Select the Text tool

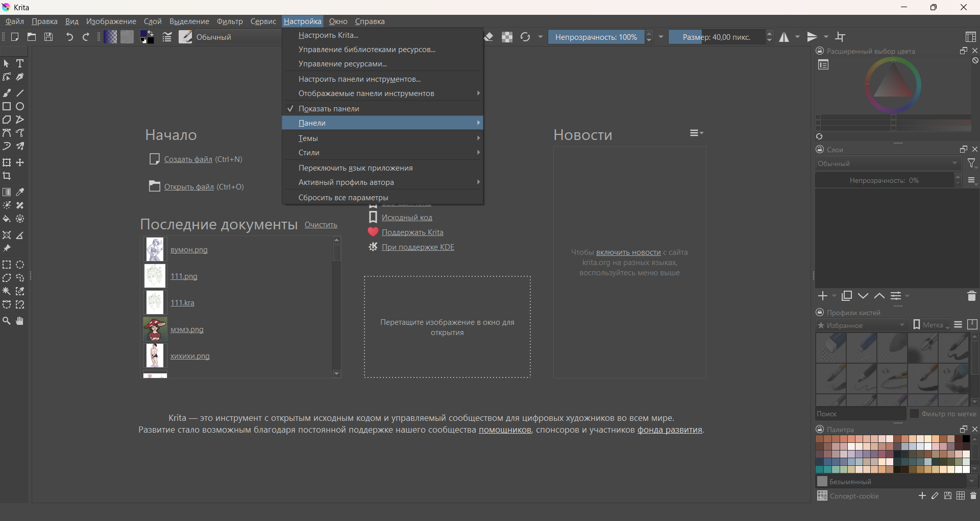pyautogui.click(x=20, y=64)
